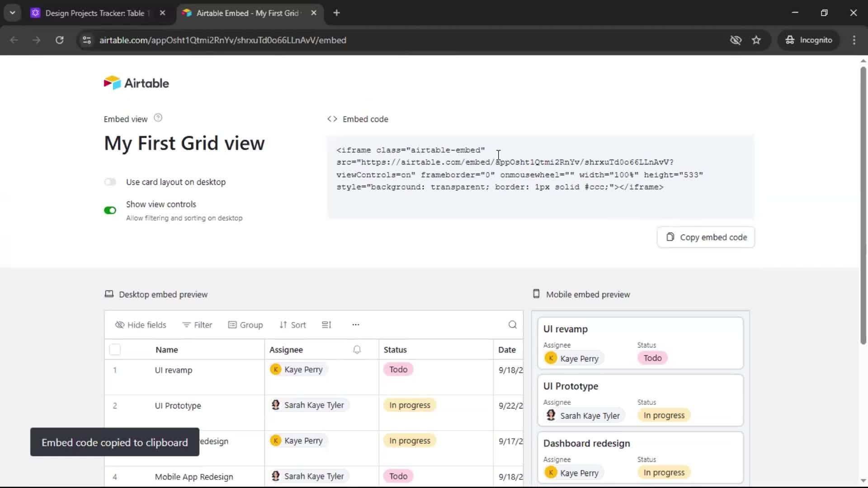
Task: Expand the tab search dropdown
Action: click(12, 13)
